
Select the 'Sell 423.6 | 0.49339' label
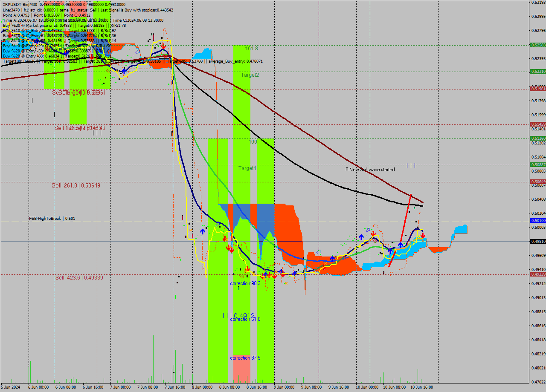point(79,277)
